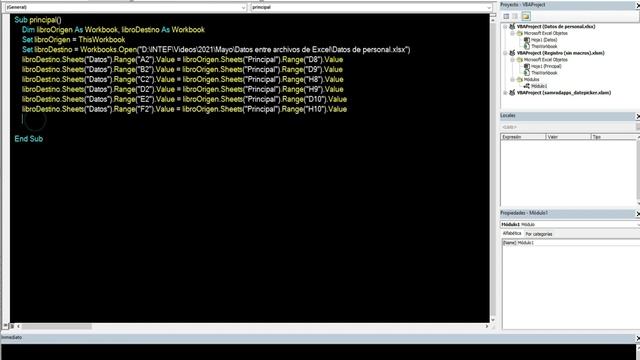Viewport: 640px width, 360px height.
Task: Click the Expresión column header in Locales
Action: (x=523, y=137)
